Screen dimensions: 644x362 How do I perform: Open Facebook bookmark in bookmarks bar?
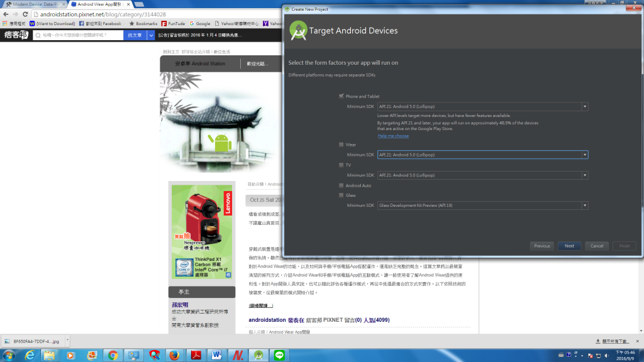100,24
